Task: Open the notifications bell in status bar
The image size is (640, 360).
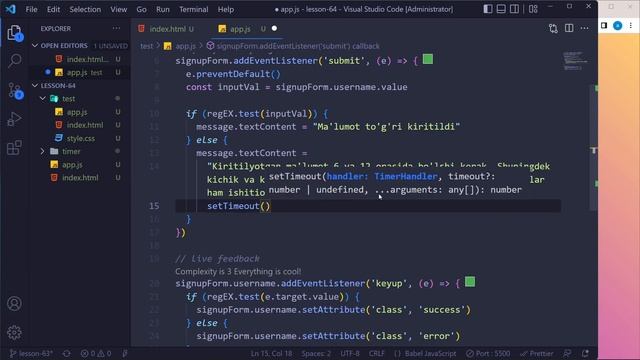Action: (x=585, y=353)
